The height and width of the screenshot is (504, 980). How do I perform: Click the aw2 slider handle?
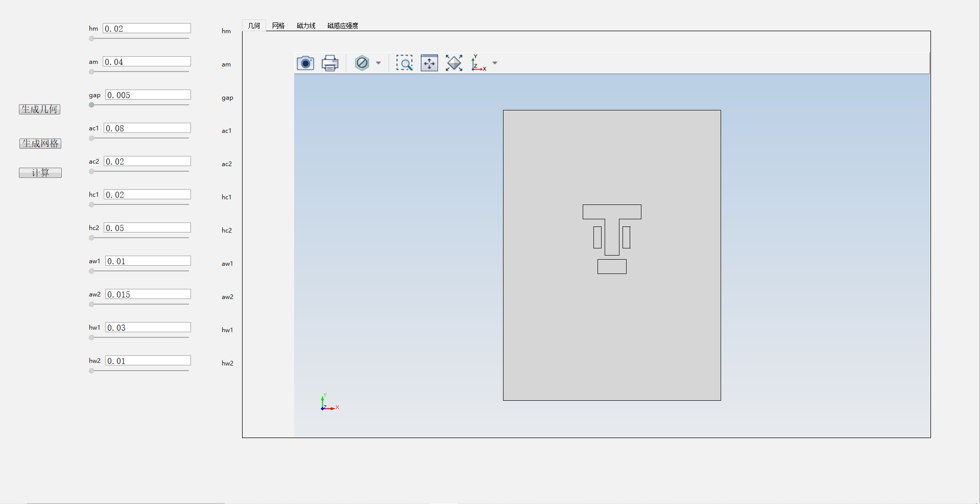91,304
